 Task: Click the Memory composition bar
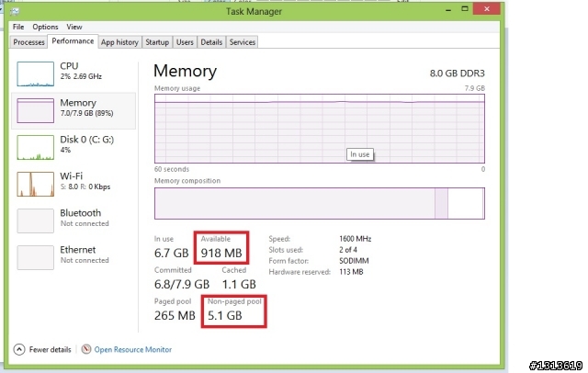318,203
